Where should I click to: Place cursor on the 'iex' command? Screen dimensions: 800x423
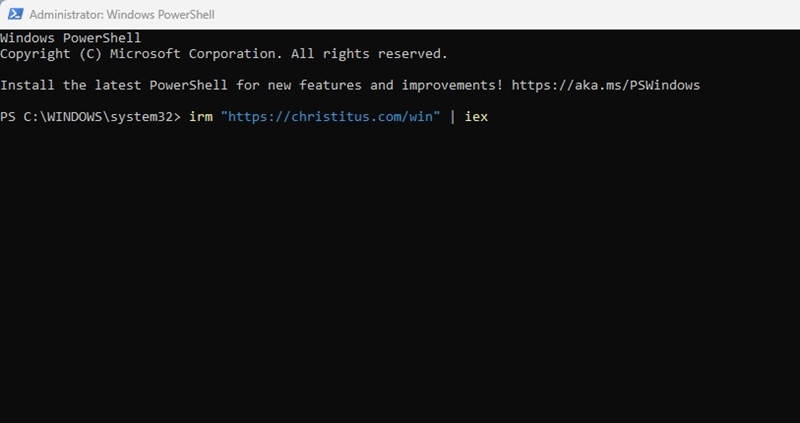click(476, 117)
